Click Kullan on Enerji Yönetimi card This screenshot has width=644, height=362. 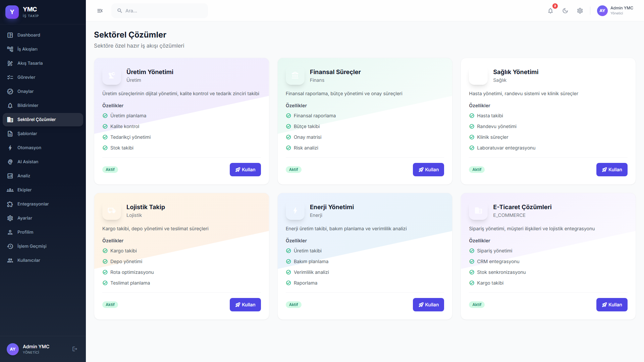pyautogui.click(x=428, y=305)
